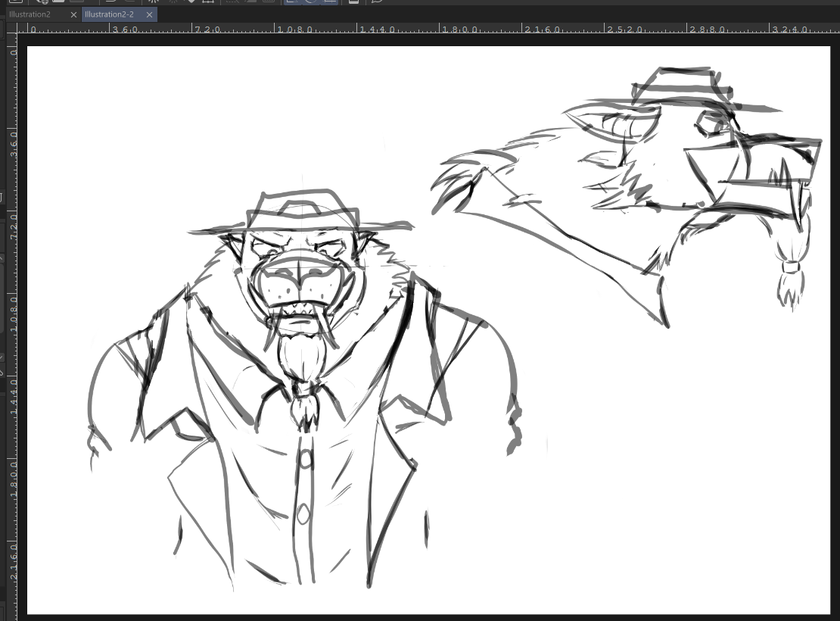Click the New document icon with plus
Image resolution: width=840 pixels, height=621 pixels.
(42, 2)
